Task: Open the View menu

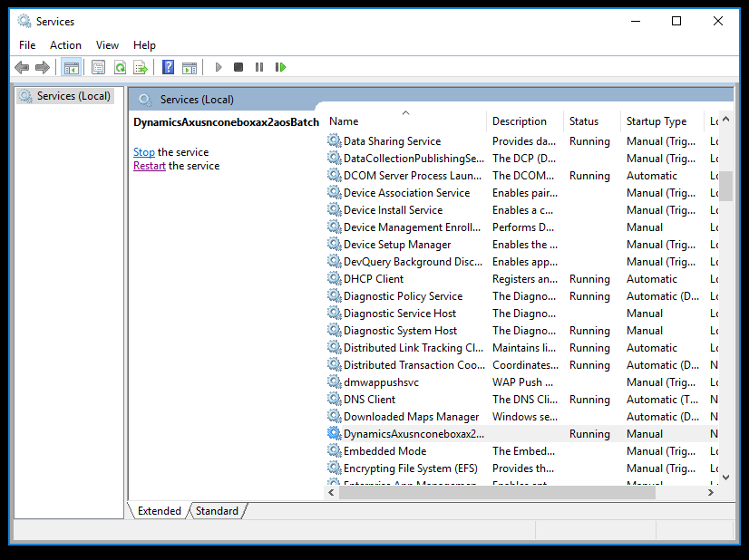Action: click(107, 44)
